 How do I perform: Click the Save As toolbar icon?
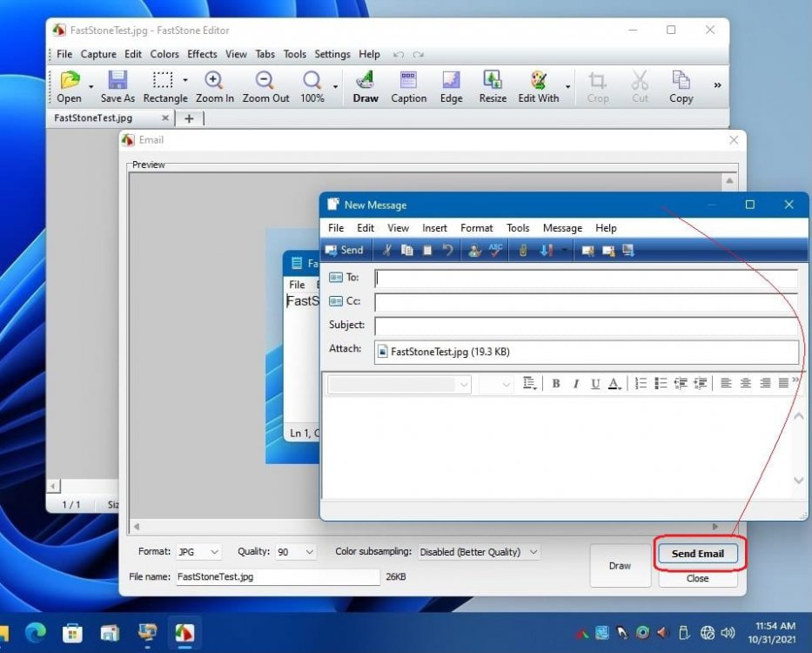click(x=117, y=86)
